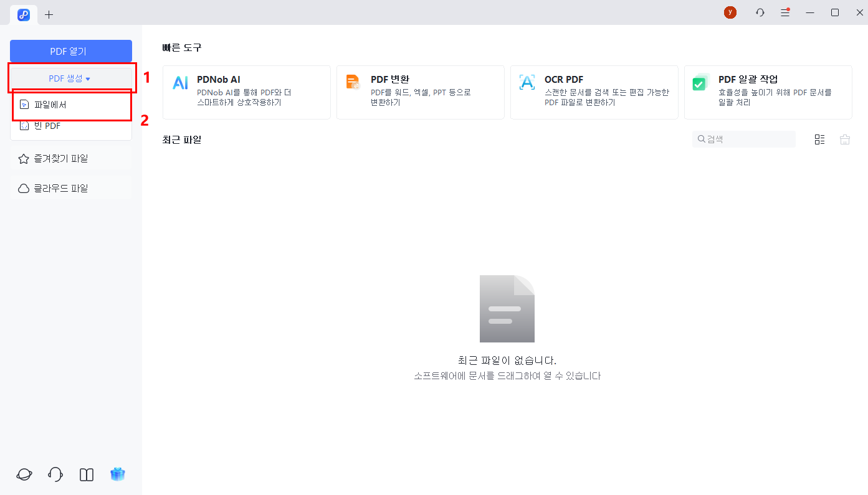Open the hamburger menu with notification dot
Screen dimensions: 868x495
pyautogui.click(x=785, y=12)
